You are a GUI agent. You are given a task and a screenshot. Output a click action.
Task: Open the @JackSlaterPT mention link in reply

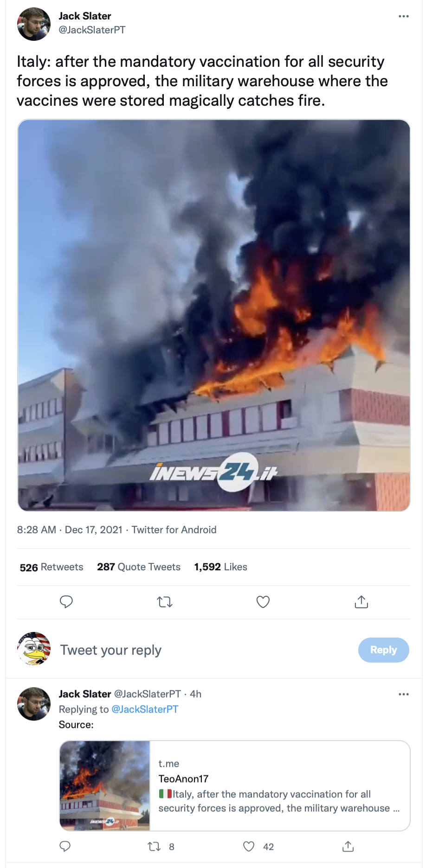point(145,709)
